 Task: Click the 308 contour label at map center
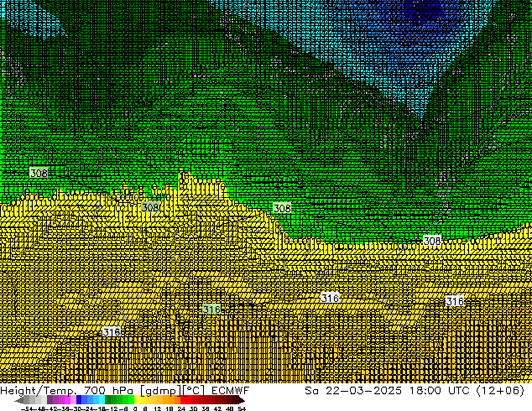pyautogui.click(x=282, y=208)
